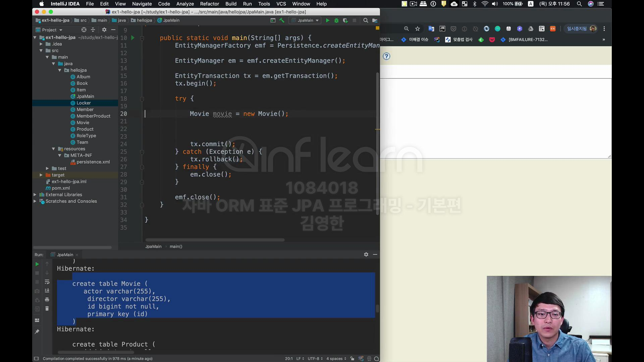Open persistence.xml from project tree
Image resolution: width=644 pixels, height=362 pixels.
point(93,162)
